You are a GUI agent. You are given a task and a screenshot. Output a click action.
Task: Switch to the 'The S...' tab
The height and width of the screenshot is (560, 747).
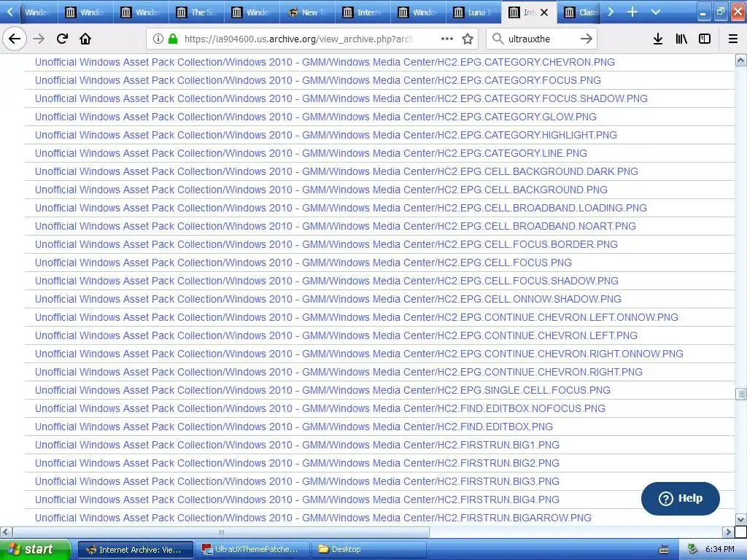(x=196, y=12)
